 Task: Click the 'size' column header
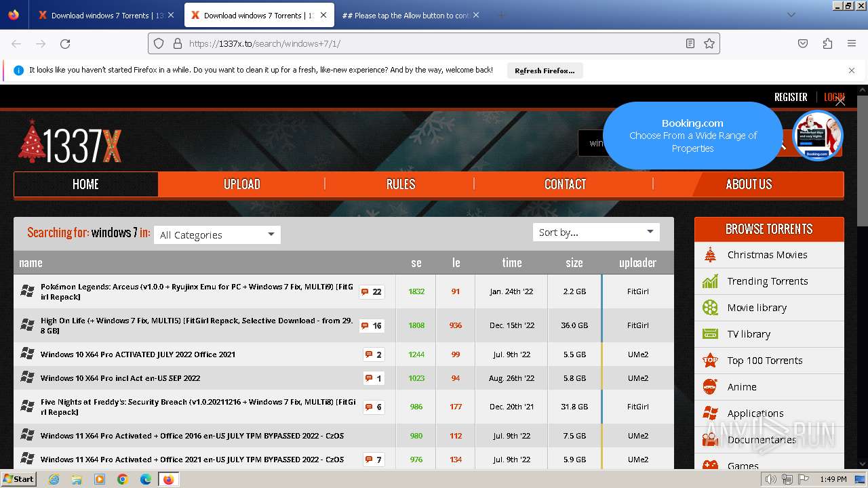click(x=574, y=263)
